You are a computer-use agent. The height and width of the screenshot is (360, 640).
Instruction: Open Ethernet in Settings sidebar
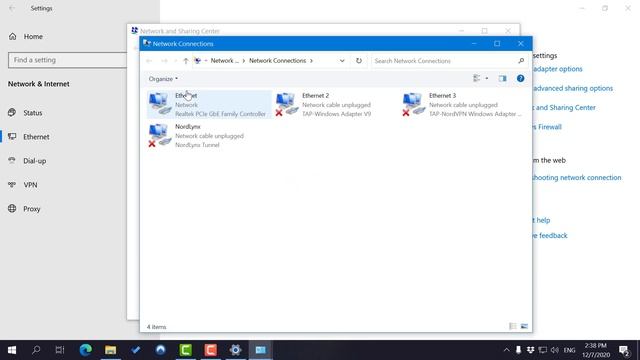click(x=36, y=137)
